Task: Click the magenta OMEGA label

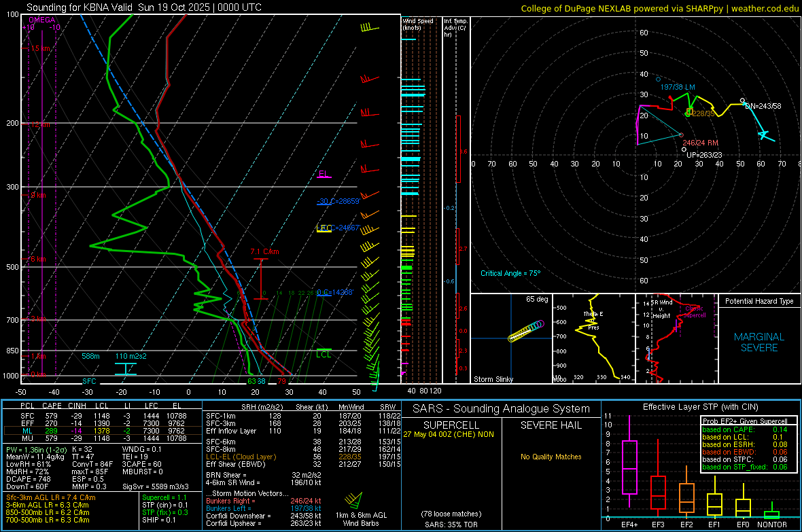Action: (x=42, y=20)
